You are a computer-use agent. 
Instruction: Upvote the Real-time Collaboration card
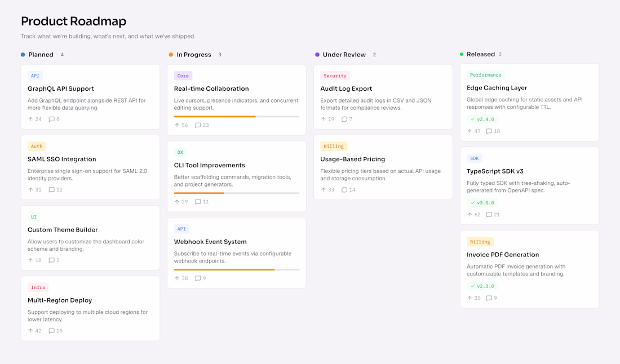click(177, 125)
